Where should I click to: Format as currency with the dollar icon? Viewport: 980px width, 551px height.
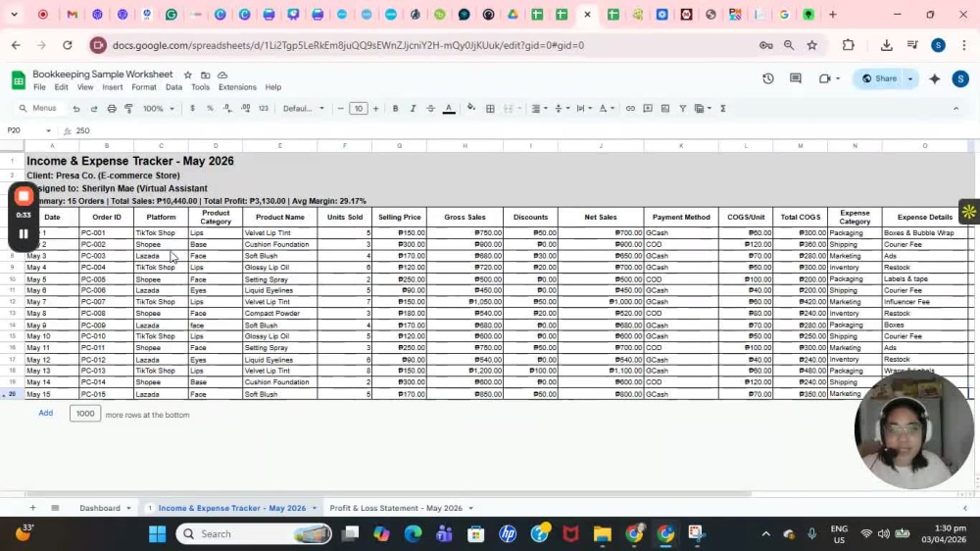point(192,109)
